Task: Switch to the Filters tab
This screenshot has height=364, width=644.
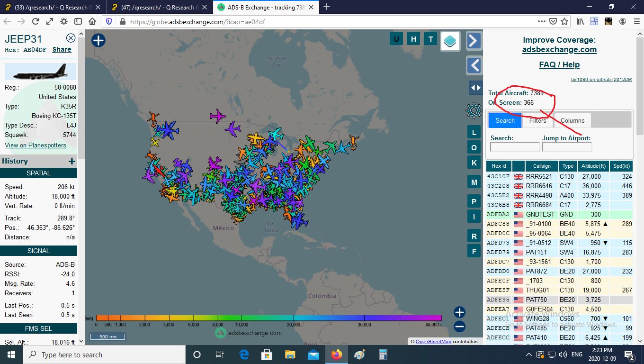Action: [537, 120]
